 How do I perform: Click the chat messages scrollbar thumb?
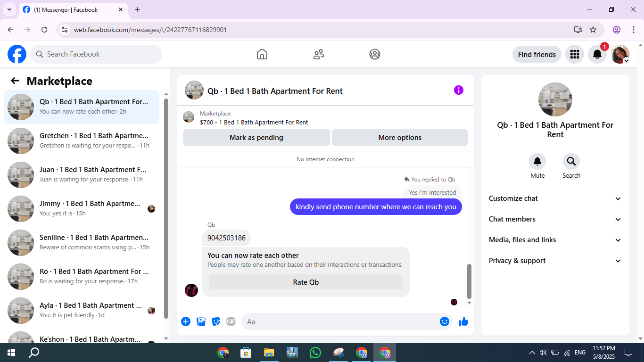tap(469, 281)
